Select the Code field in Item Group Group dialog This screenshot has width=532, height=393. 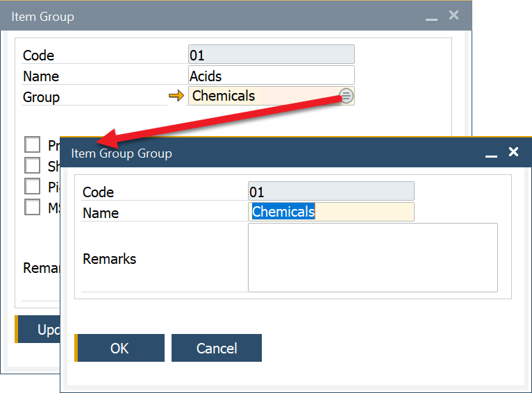(331, 192)
